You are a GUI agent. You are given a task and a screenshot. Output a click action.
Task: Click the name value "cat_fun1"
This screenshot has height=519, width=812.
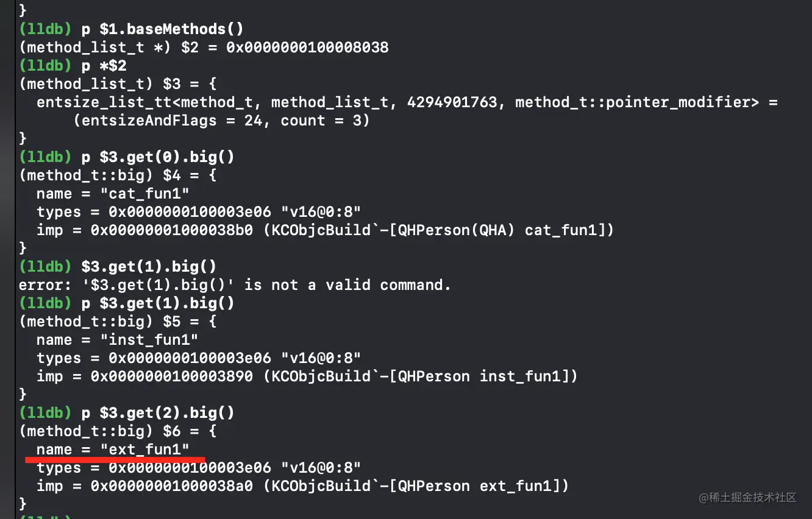point(144,193)
